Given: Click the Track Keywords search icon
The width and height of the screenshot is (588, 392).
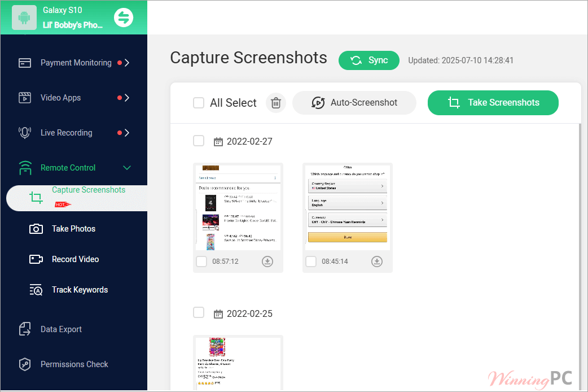Looking at the screenshot, I should click(x=36, y=290).
